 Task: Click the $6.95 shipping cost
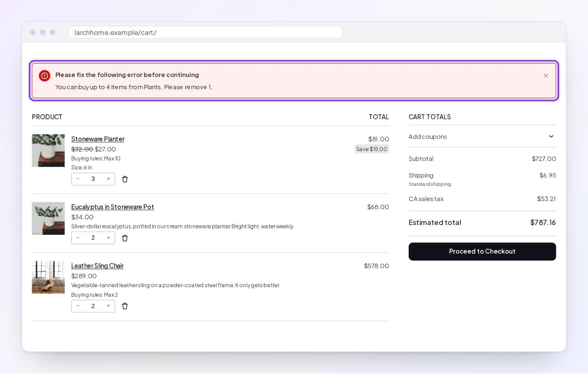(548, 175)
